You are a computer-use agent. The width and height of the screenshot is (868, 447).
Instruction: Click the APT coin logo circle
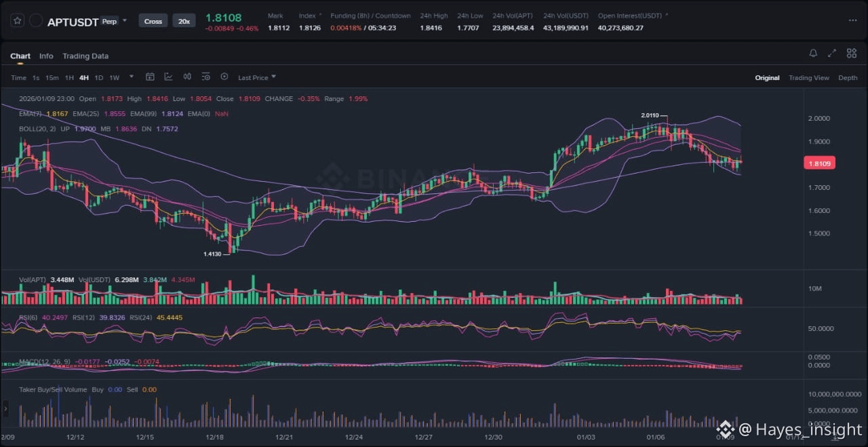coord(37,21)
